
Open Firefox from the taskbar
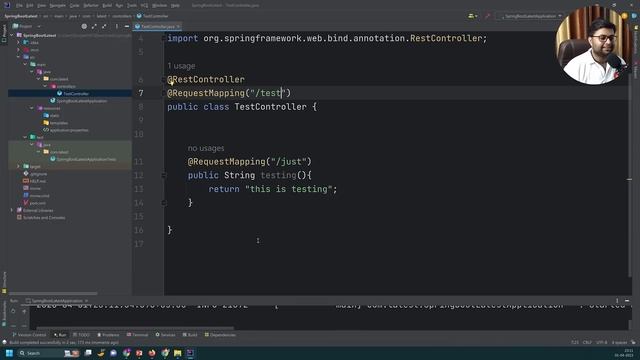[152, 353]
